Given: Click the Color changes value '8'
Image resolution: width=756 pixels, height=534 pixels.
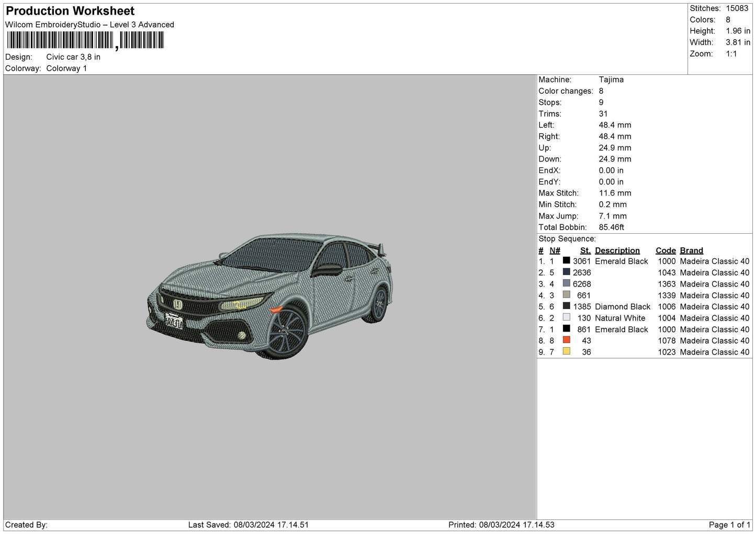Looking at the screenshot, I should (601, 91).
